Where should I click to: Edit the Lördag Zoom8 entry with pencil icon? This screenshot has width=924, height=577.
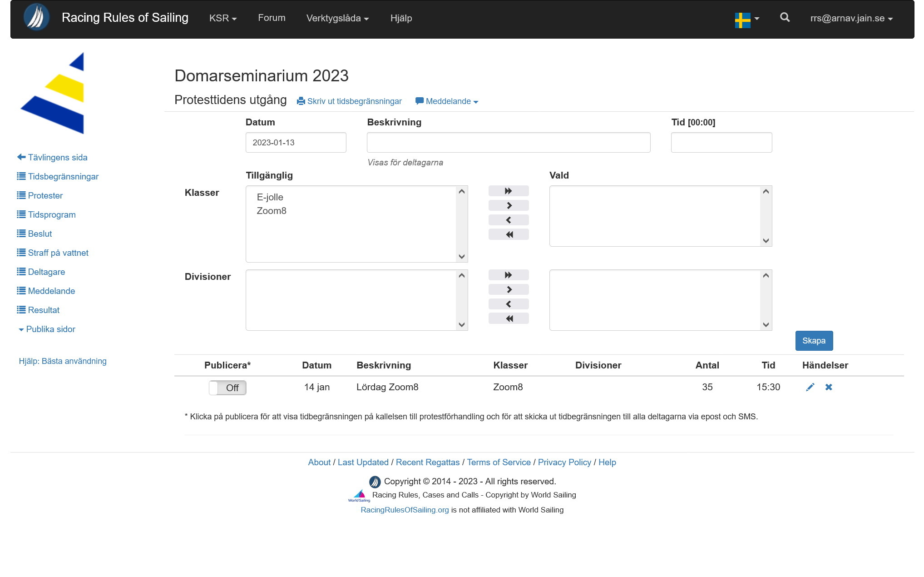(x=810, y=387)
